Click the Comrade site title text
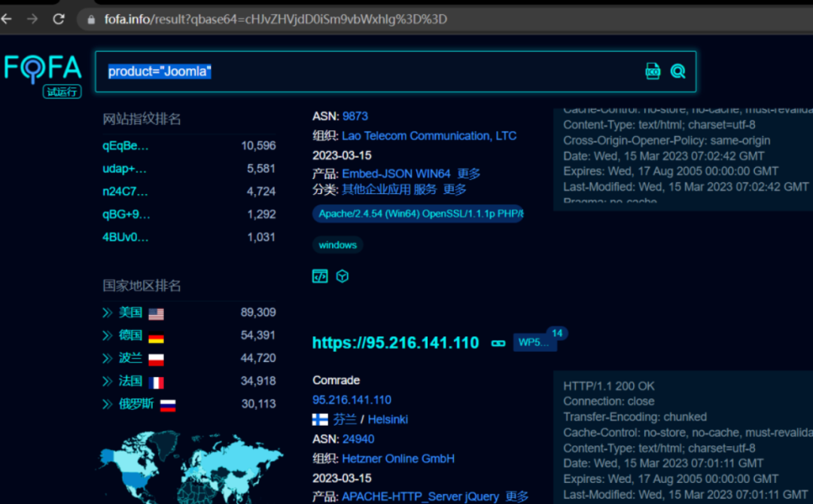The image size is (813, 504). pos(336,380)
